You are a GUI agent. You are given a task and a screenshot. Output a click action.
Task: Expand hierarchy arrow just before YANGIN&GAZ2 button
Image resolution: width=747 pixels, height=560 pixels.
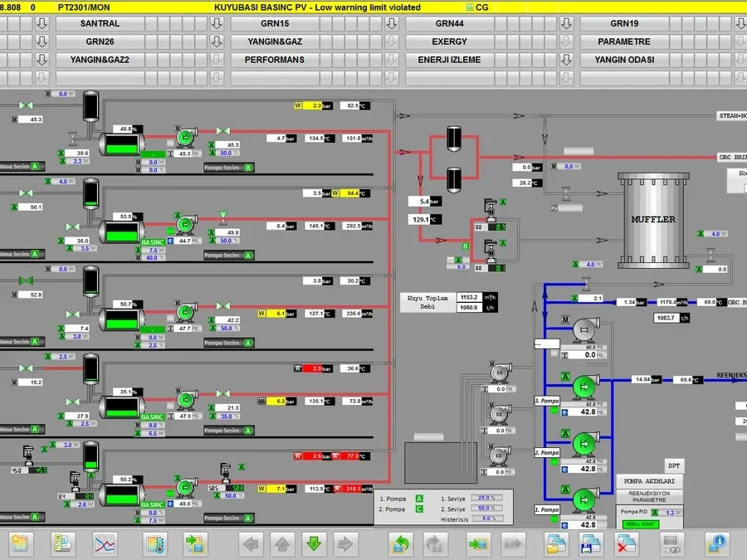(x=42, y=60)
